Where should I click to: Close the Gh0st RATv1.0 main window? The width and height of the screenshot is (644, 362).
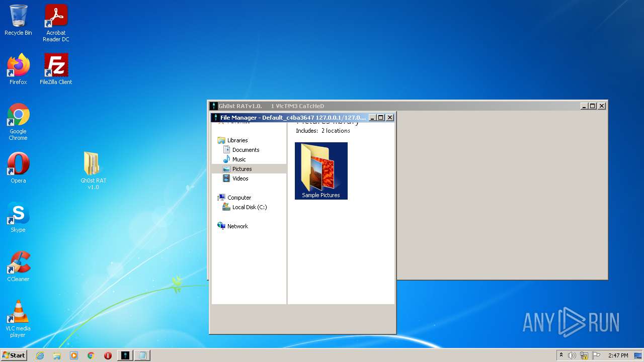pyautogui.click(x=602, y=106)
